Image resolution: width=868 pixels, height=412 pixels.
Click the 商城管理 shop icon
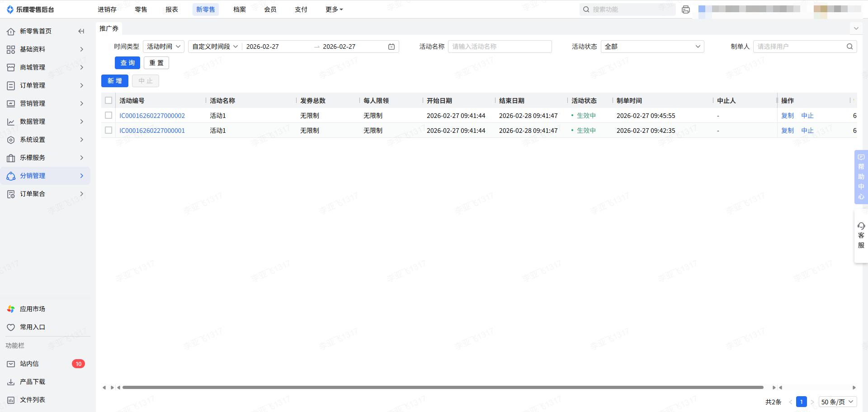[x=11, y=67]
